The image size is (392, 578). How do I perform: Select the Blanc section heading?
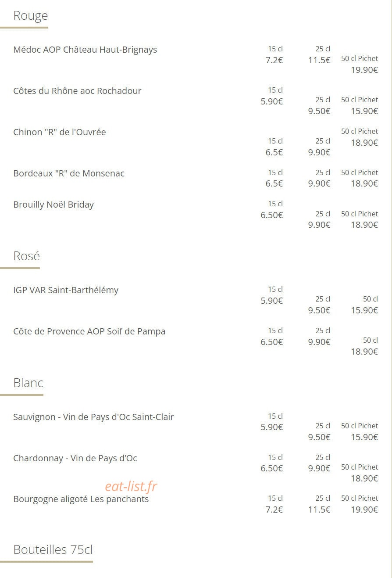coord(29,383)
